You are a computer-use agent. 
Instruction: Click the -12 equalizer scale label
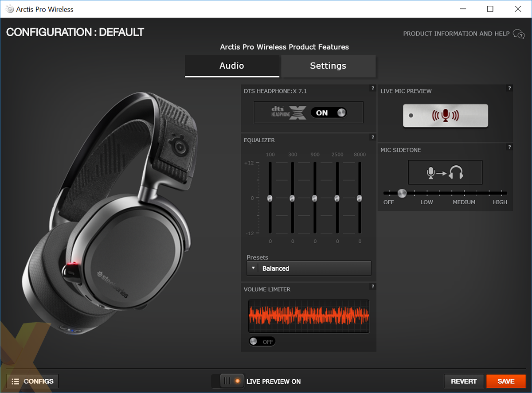click(249, 233)
